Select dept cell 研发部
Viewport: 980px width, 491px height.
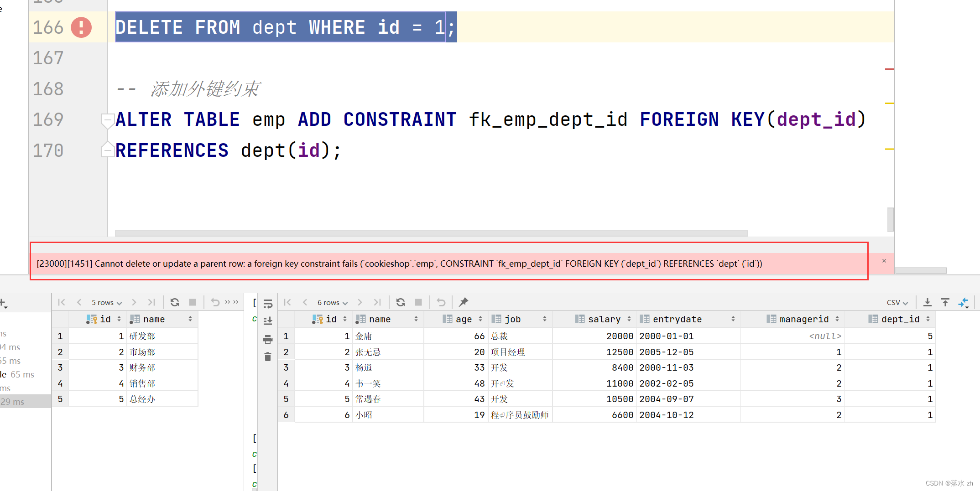click(x=162, y=336)
